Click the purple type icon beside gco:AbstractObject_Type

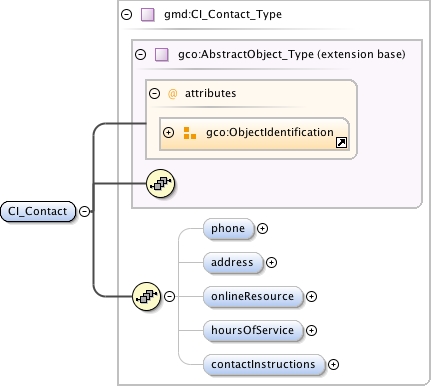click(x=162, y=55)
